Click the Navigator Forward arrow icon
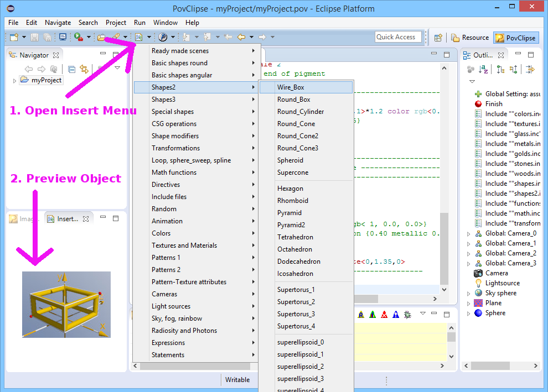548x392 pixels. (42, 69)
